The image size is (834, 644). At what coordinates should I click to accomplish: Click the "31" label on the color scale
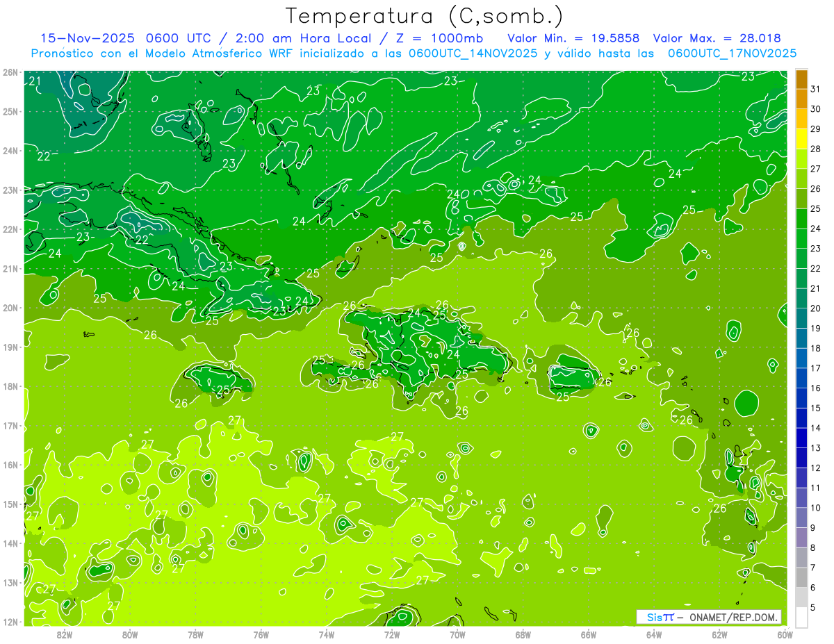[815, 90]
